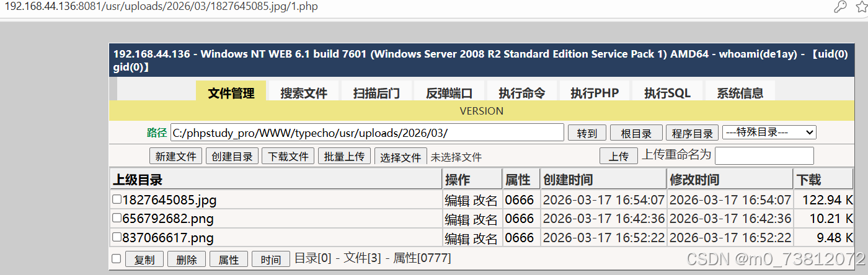Click the 上传 button
The height and width of the screenshot is (275, 868).
(x=618, y=156)
